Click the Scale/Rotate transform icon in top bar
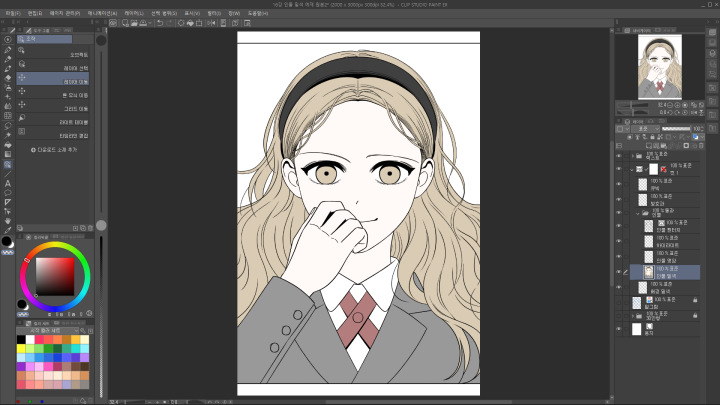This screenshot has height=405, width=720. click(x=199, y=23)
